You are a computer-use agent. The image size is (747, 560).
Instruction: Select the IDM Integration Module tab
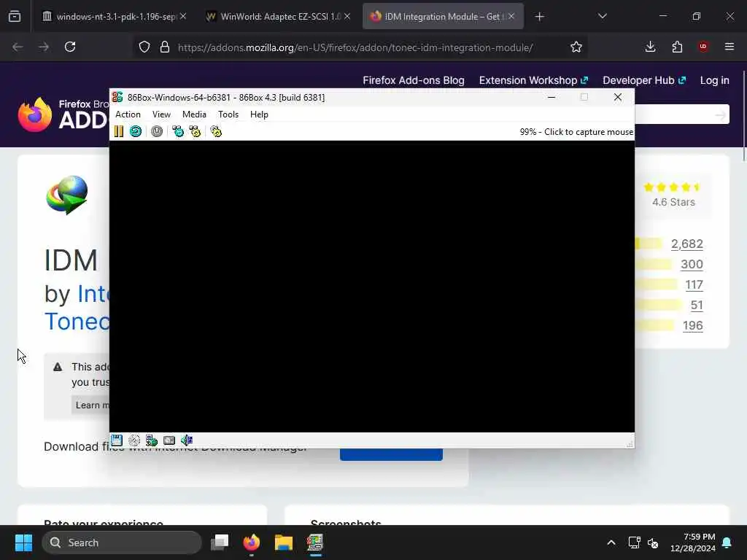click(x=443, y=16)
